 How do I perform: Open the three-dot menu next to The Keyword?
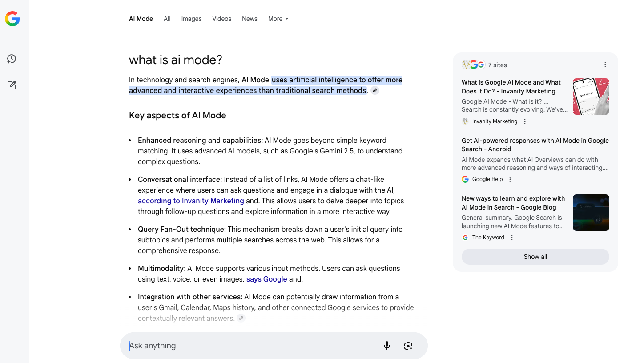tap(512, 238)
